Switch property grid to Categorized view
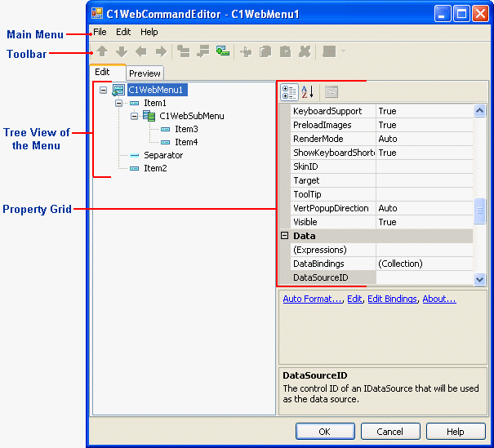This screenshot has height=448, width=494. point(289,92)
